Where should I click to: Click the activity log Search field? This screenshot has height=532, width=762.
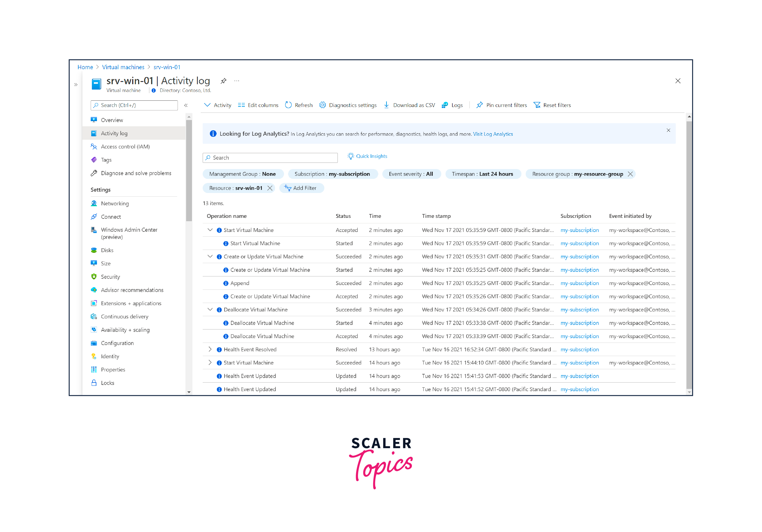click(270, 158)
